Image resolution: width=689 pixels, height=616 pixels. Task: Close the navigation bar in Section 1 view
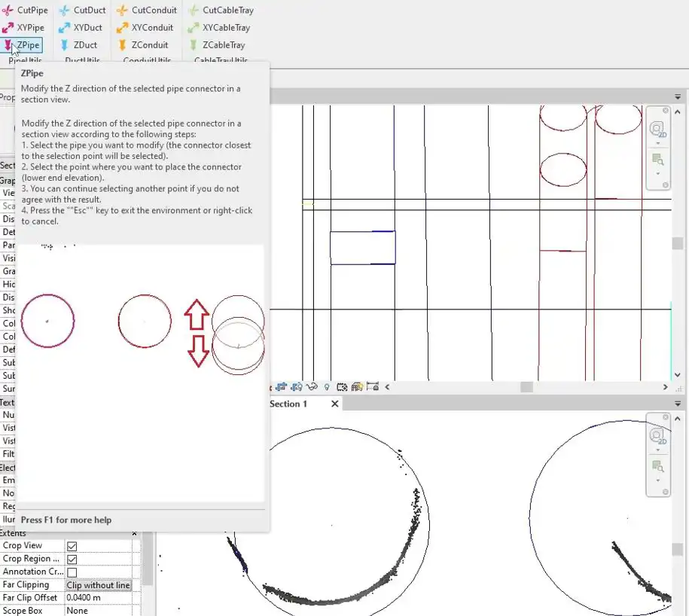point(666,417)
